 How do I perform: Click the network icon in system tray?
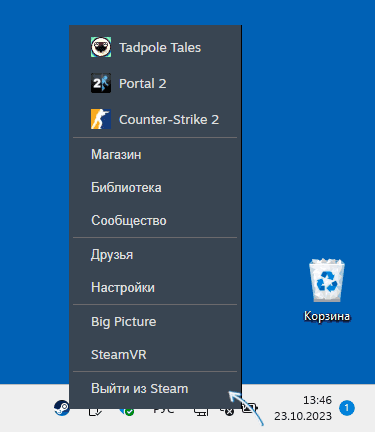coord(201,412)
